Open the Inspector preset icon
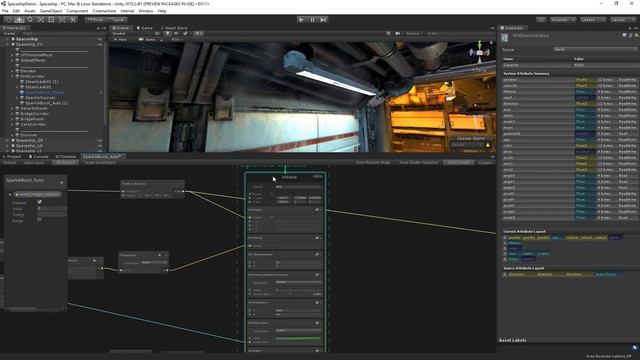 tap(630, 36)
